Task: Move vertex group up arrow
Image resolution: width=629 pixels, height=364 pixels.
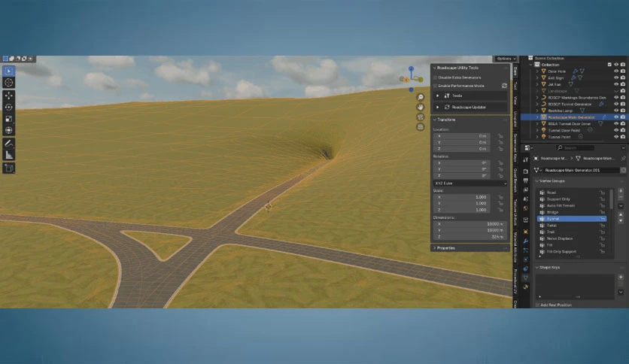Action: [x=621, y=214]
